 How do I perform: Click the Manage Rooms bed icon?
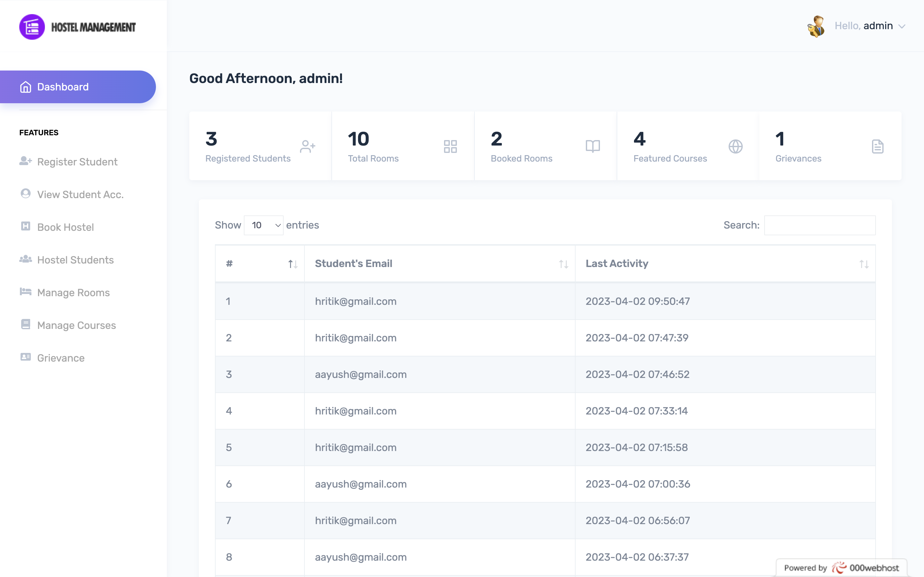[x=25, y=292]
